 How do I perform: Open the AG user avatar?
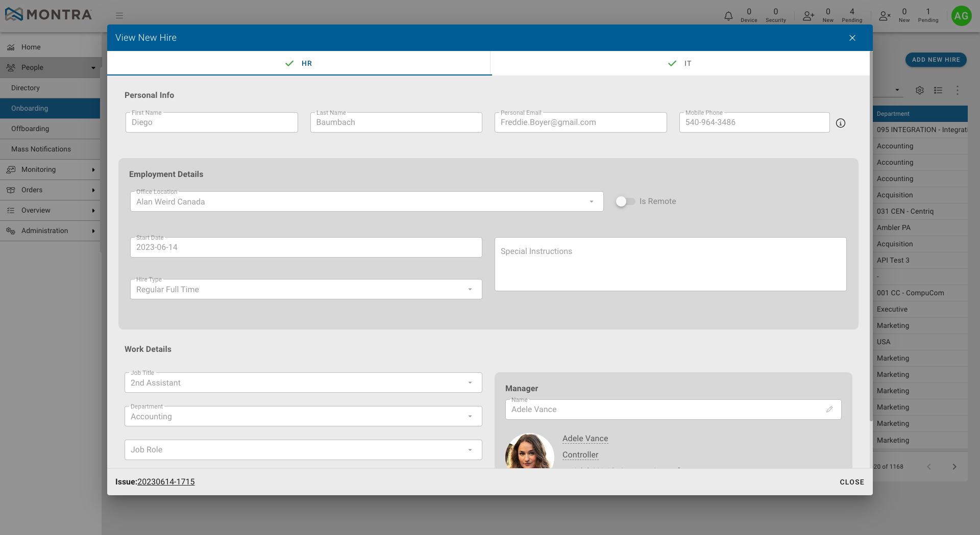click(x=961, y=16)
